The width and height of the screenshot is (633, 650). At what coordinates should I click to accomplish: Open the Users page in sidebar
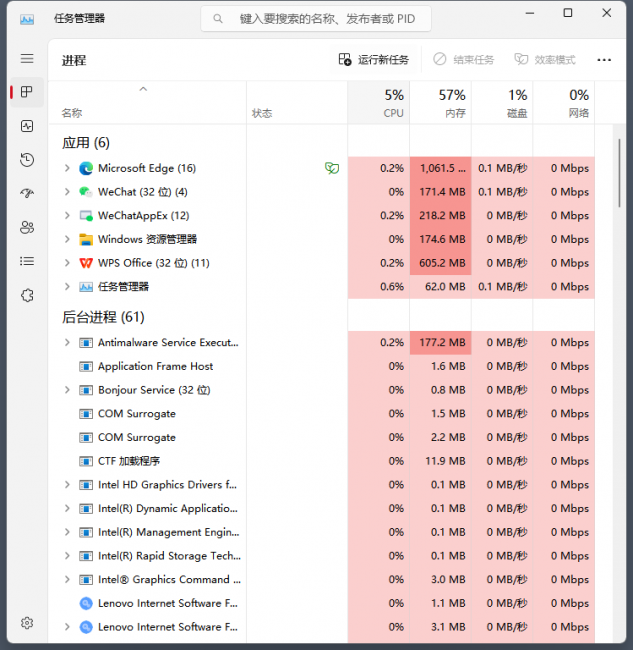coord(27,227)
